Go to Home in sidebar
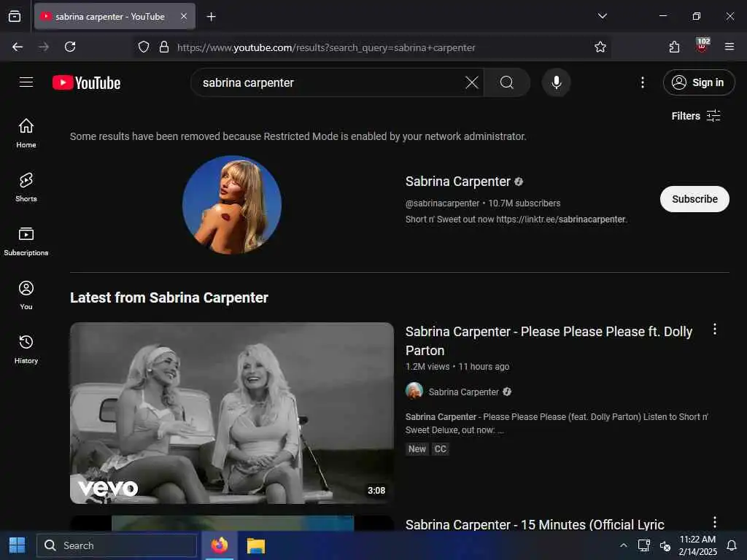The width and height of the screenshot is (747, 560). (26, 133)
